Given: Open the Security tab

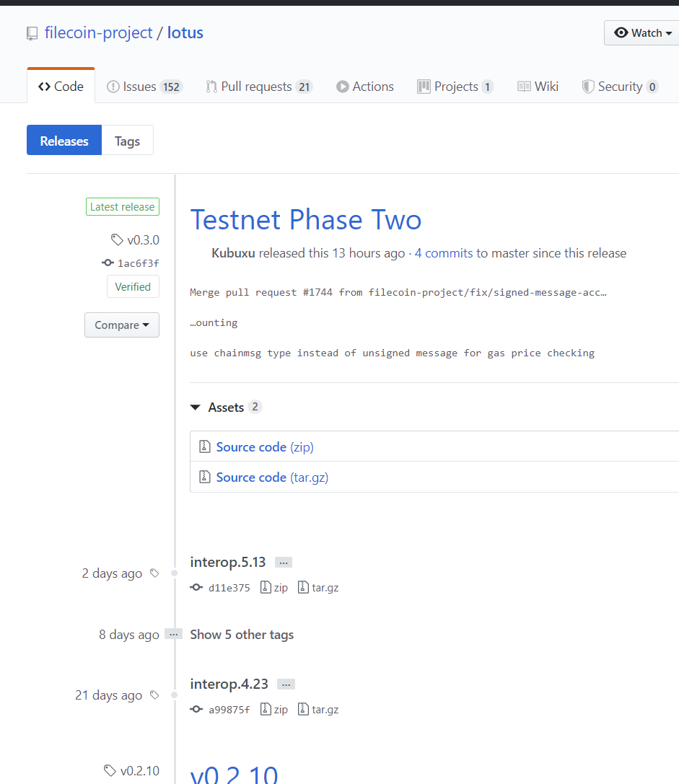Looking at the screenshot, I should coord(619,87).
